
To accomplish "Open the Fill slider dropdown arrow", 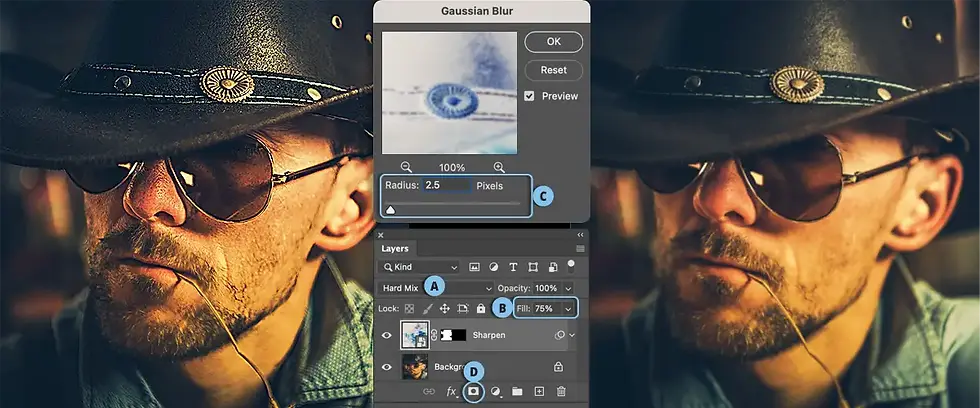I will click(568, 309).
